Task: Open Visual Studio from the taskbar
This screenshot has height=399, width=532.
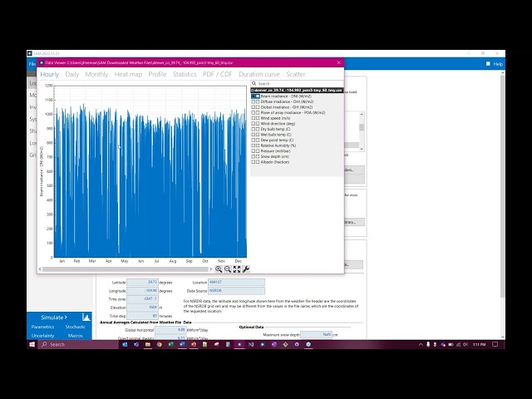Action: (251, 344)
